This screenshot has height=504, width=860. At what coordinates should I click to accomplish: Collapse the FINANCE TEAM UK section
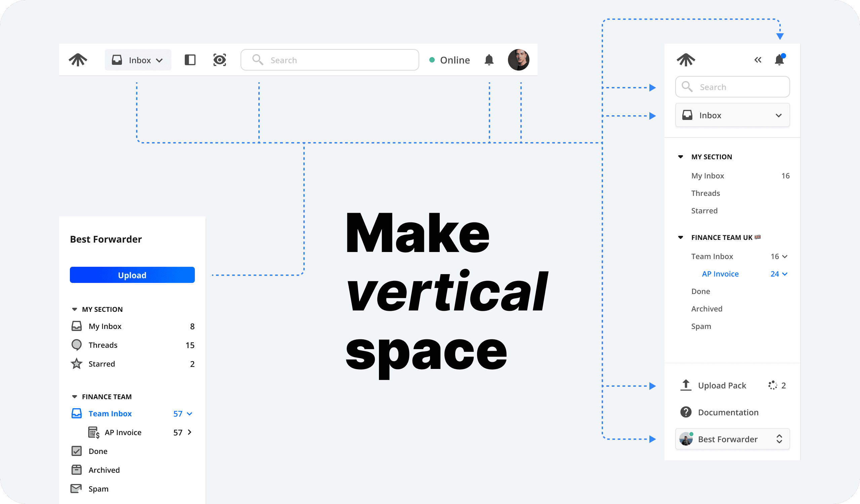(x=681, y=238)
